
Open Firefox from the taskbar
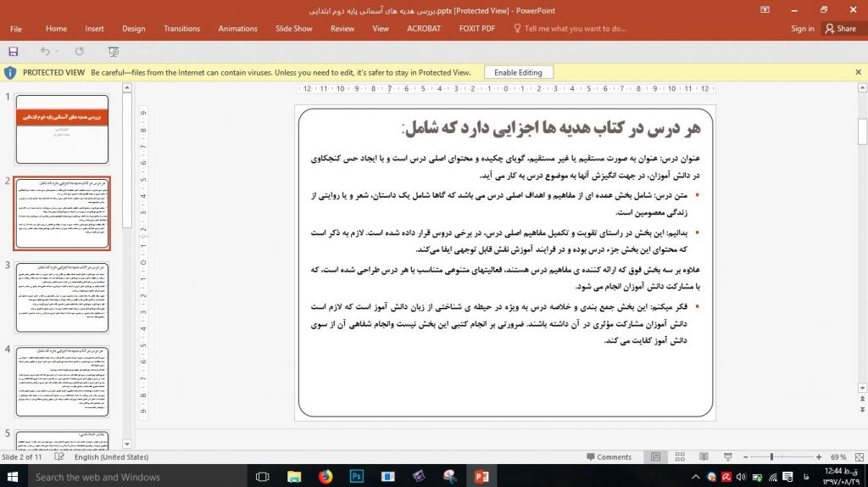coord(325,477)
